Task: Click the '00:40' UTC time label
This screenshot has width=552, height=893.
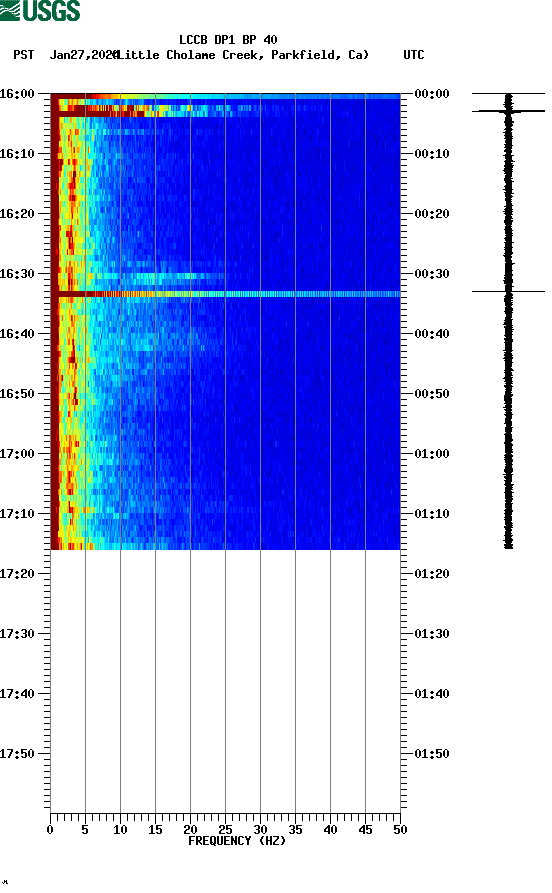Action: click(x=432, y=334)
